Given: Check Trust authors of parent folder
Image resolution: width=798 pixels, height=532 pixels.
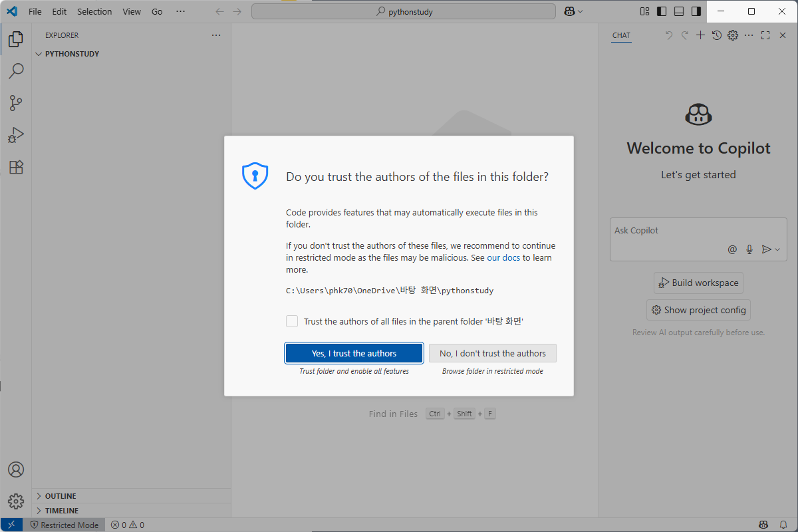Looking at the screenshot, I should [x=292, y=321].
